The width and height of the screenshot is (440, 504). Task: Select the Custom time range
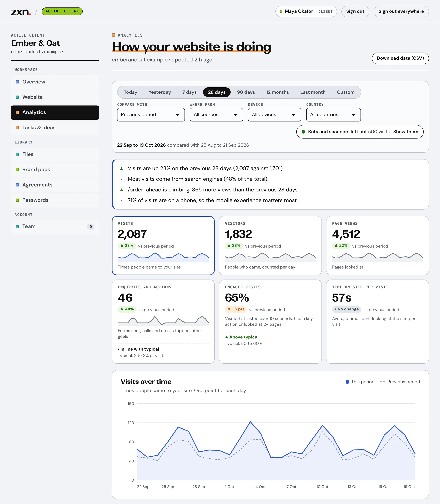click(x=346, y=92)
